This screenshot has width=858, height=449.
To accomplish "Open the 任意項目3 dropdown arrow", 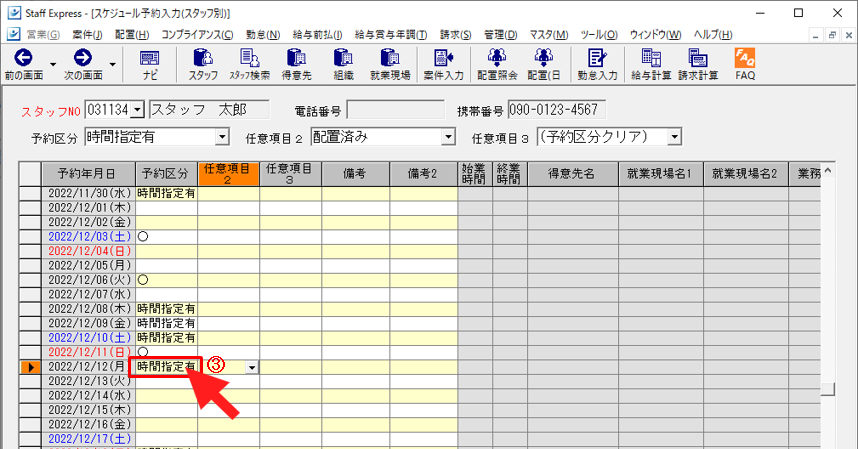I will pos(675,137).
